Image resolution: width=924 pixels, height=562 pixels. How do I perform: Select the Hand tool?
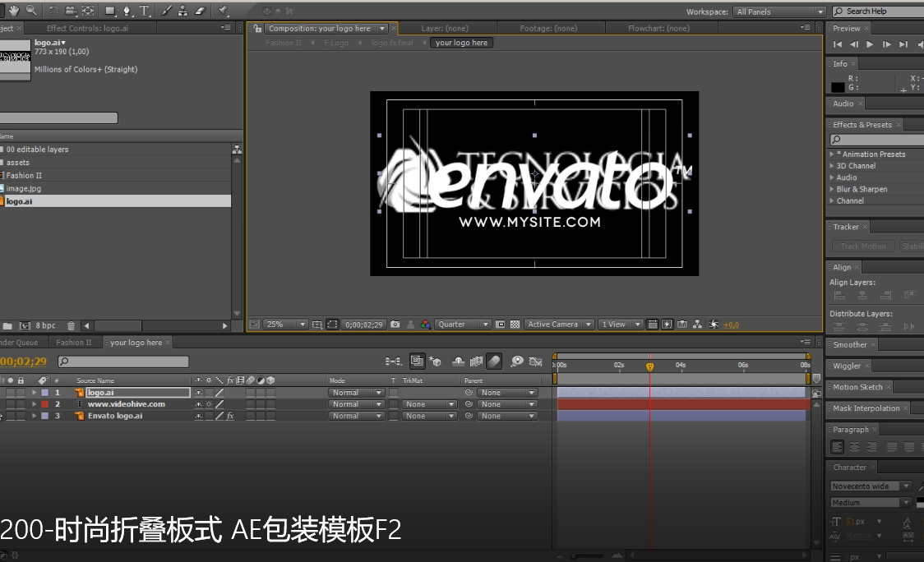click(13, 11)
